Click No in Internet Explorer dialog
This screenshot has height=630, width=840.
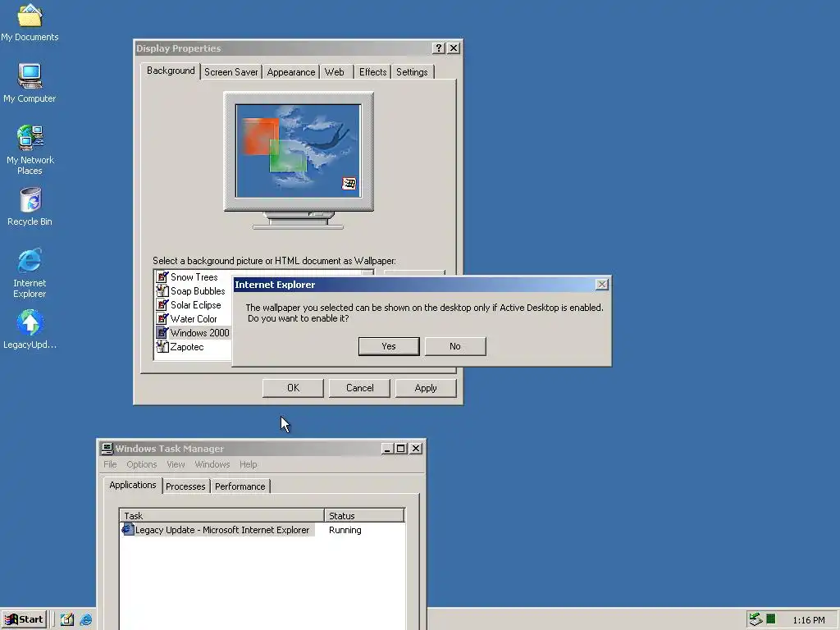[454, 346]
